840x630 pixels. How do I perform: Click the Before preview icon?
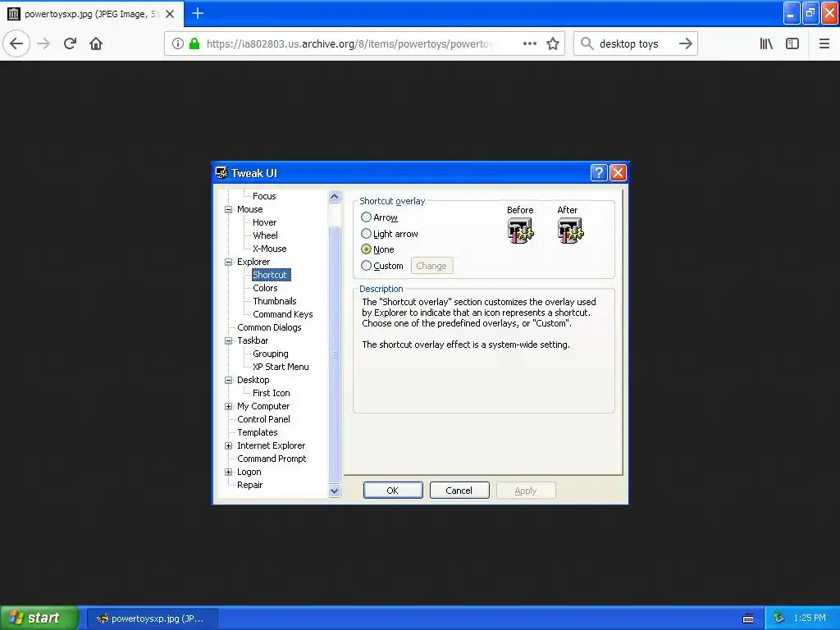pyautogui.click(x=520, y=231)
